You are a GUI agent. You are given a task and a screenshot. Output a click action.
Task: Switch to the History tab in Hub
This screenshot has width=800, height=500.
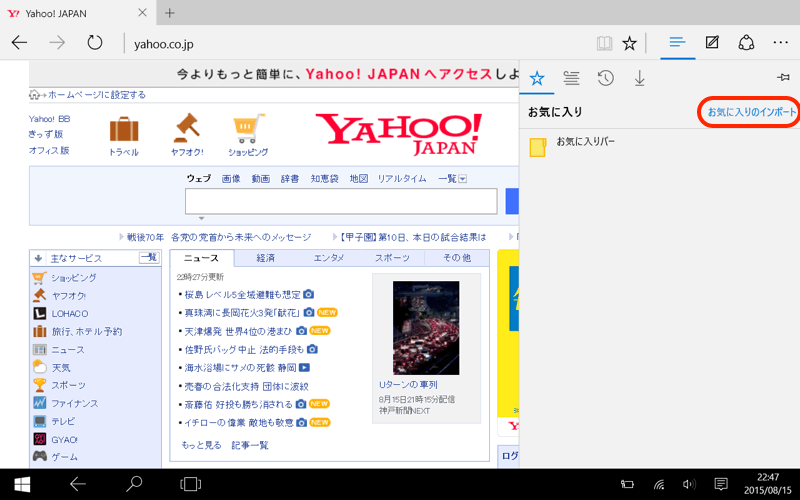605,78
